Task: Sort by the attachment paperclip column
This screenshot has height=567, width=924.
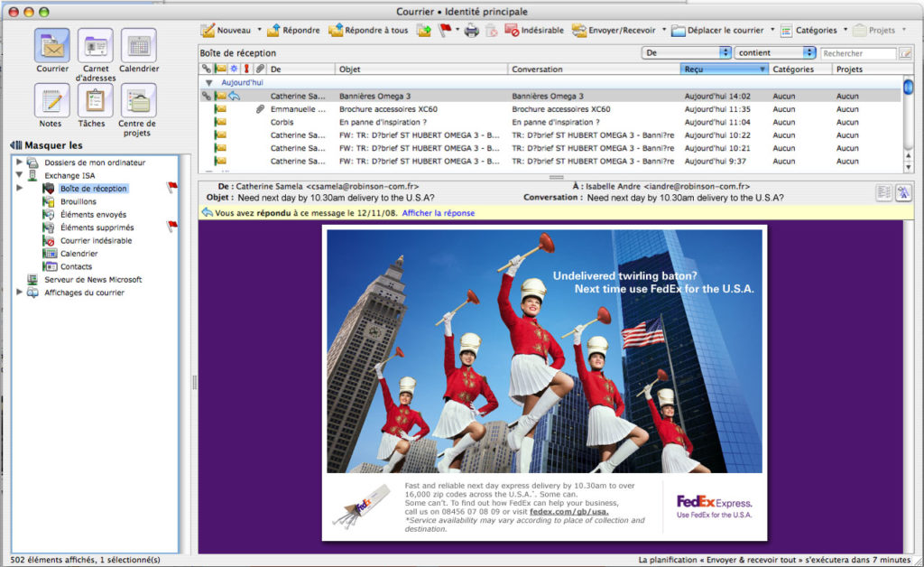Action: [260, 69]
